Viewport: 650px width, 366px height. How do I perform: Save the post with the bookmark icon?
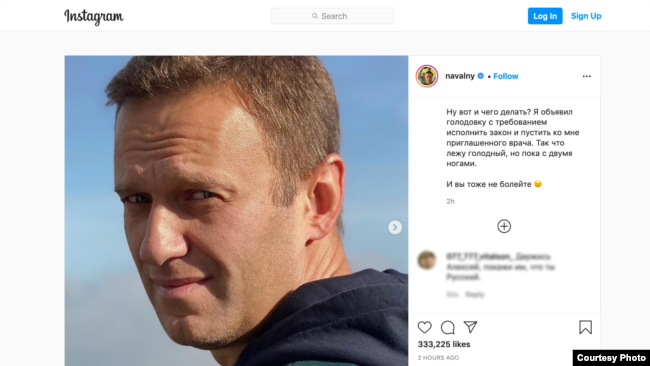pos(585,327)
